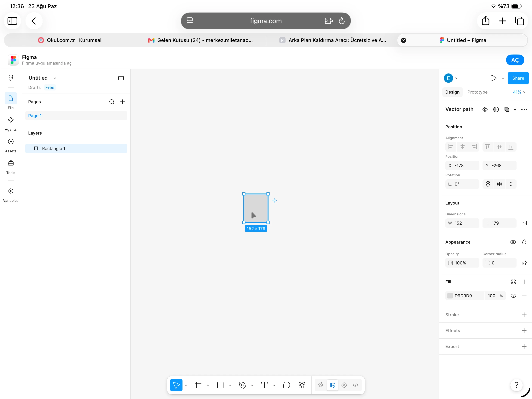
Task: Add a new fill
Action: (524, 282)
